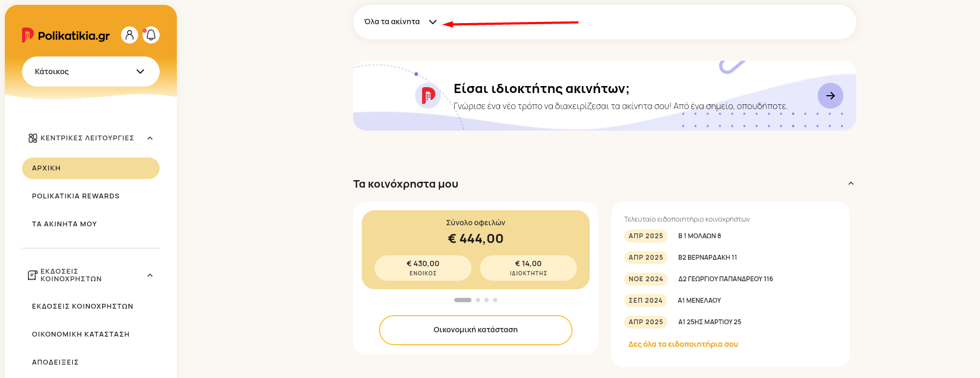
Task: Click the building icon in owner banner
Action: [428, 96]
